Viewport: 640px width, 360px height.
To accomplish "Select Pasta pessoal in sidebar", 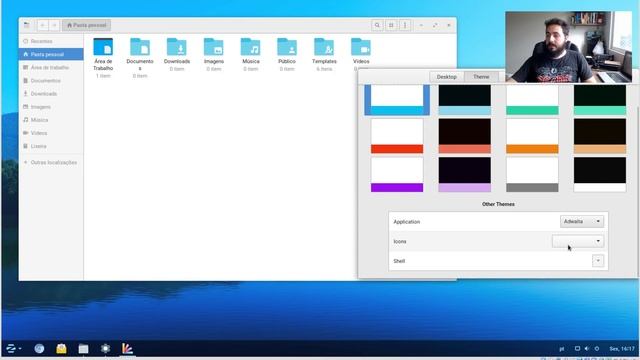I will coord(51,54).
